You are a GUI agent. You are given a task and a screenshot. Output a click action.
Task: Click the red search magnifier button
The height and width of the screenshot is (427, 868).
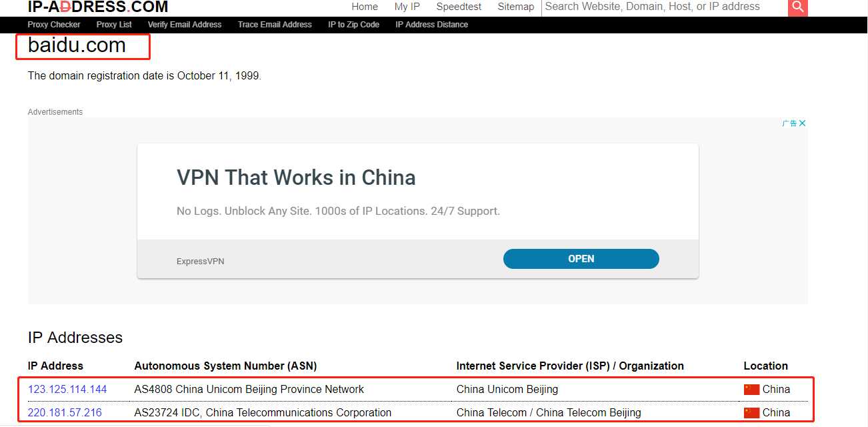pyautogui.click(x=797, y=7)
